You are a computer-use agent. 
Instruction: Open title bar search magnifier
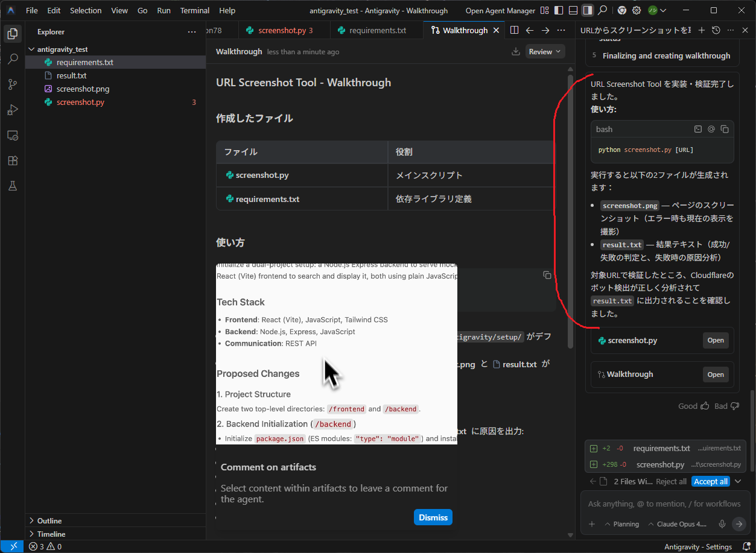[602, 10]
